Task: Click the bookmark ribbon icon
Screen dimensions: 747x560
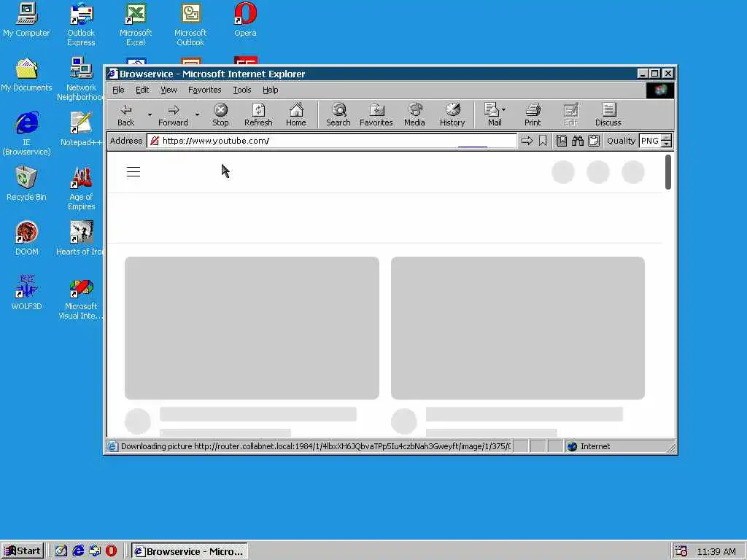Action: 543,141
